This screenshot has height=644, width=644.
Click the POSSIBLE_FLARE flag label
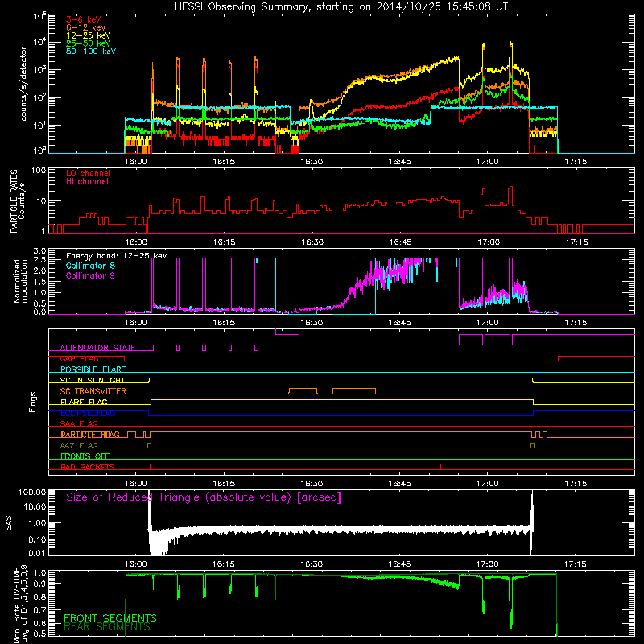coord(93,369)
